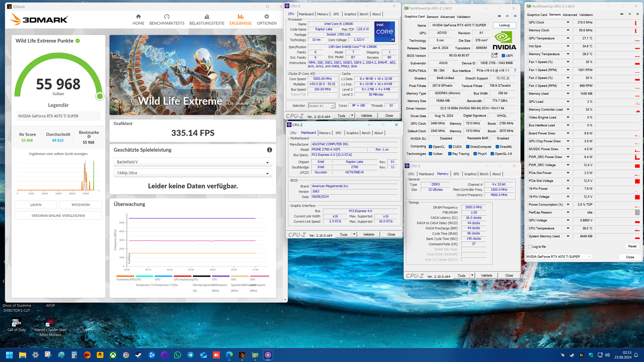Toggle OpenCL checkbox in GPU-Z
Viewport: 644px width, 362px height.
430,146
